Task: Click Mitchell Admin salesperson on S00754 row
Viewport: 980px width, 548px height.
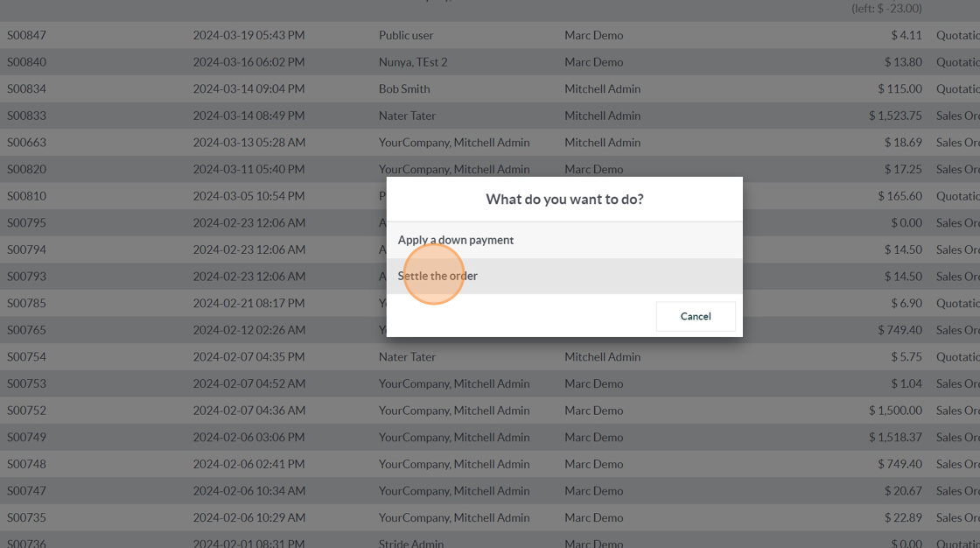Action: [603, 357]
